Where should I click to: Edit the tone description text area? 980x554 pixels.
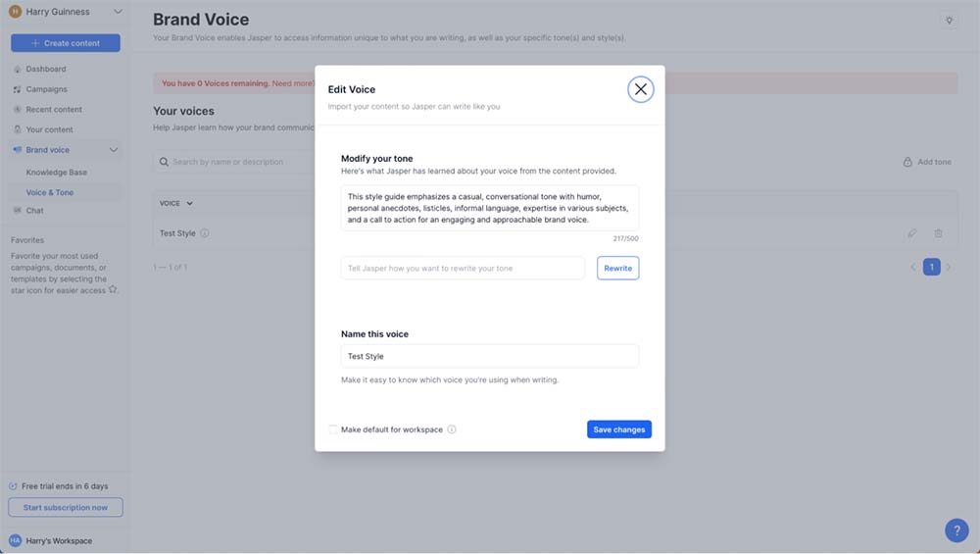(x=489, y=208)
